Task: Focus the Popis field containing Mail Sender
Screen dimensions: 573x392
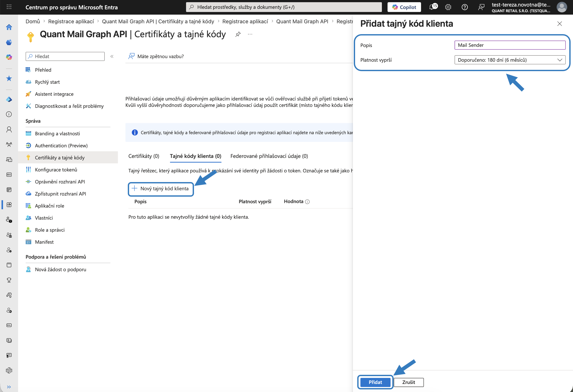Action: click(x=510, y=45)
